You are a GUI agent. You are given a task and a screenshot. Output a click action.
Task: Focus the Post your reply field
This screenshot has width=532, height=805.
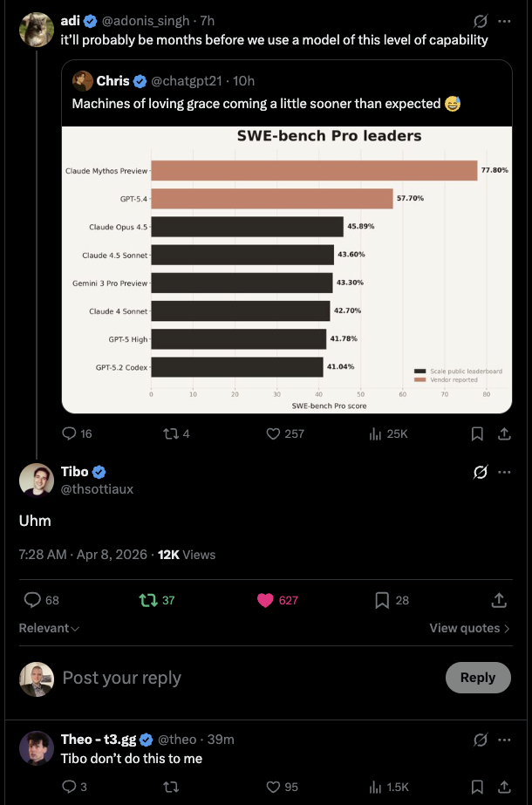(x=252, y=678)
